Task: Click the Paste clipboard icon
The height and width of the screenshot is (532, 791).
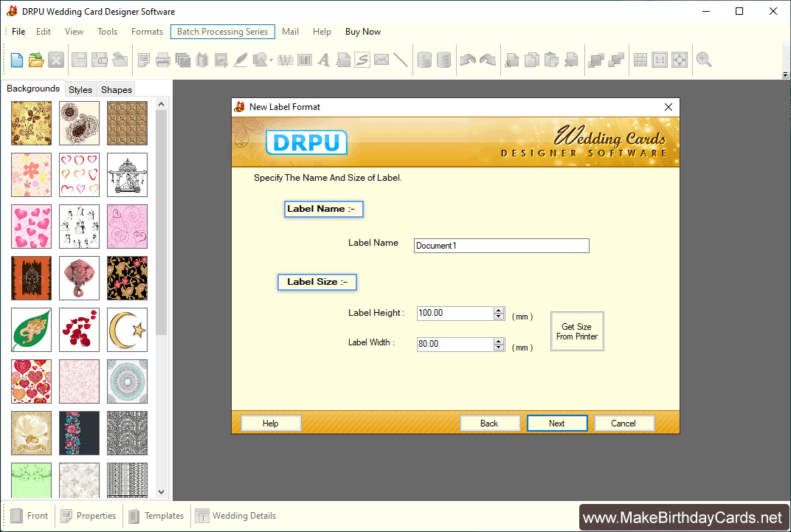Action: pos(551,60)
